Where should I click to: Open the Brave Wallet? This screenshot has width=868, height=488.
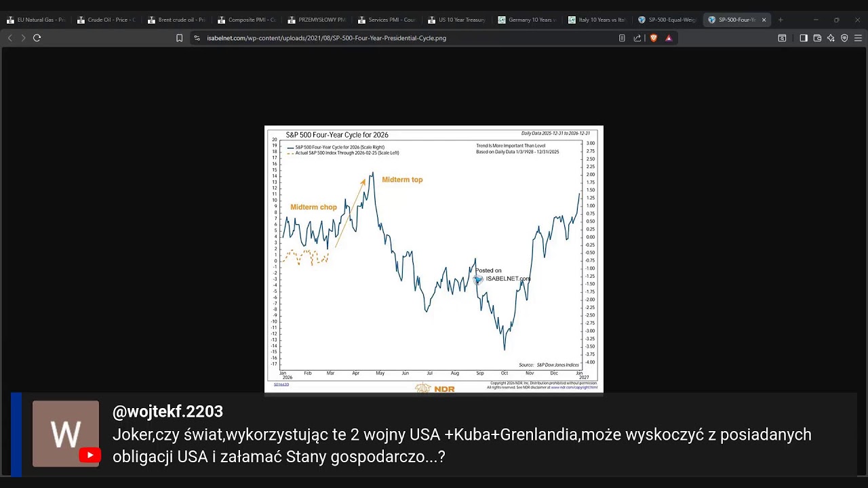[x=817, y=38]
